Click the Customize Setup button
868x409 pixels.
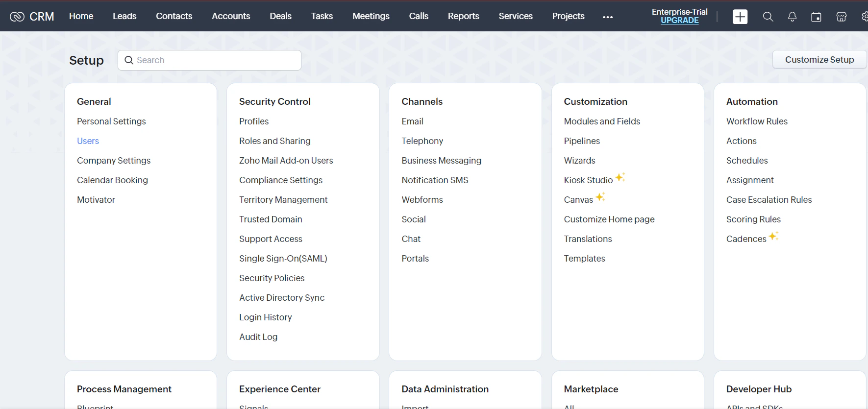(x=819, y=60)
